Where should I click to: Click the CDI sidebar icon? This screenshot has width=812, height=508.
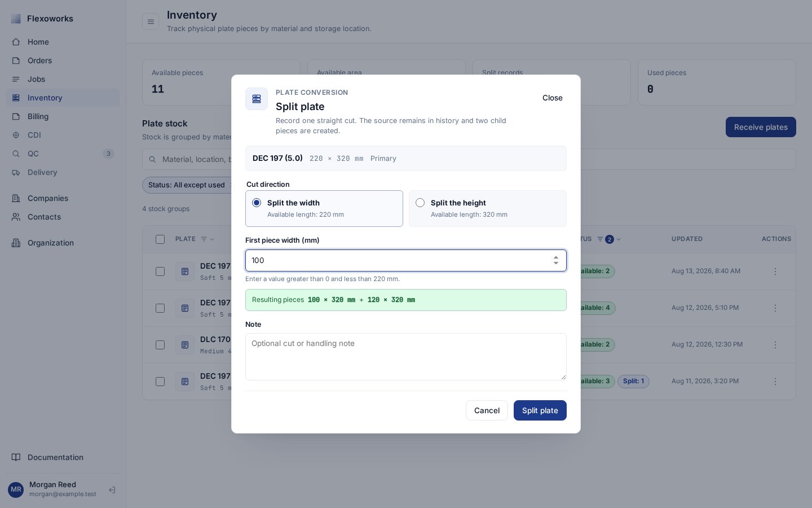[16, 135]
